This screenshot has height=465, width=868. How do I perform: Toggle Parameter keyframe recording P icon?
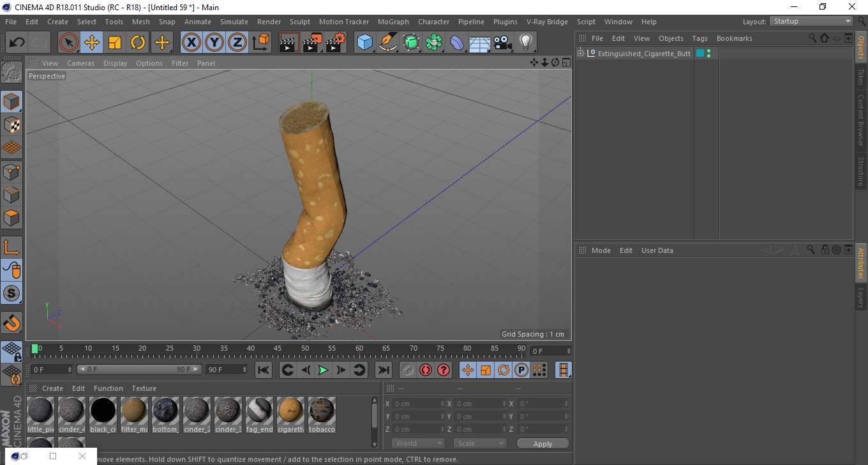(521, 370)
